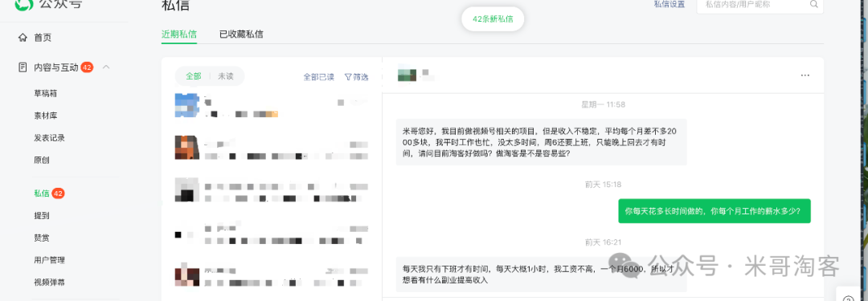Screen dimensions: 868x301
Task: Click message starting 米哥您好
Action: click(x=542, y=142)
